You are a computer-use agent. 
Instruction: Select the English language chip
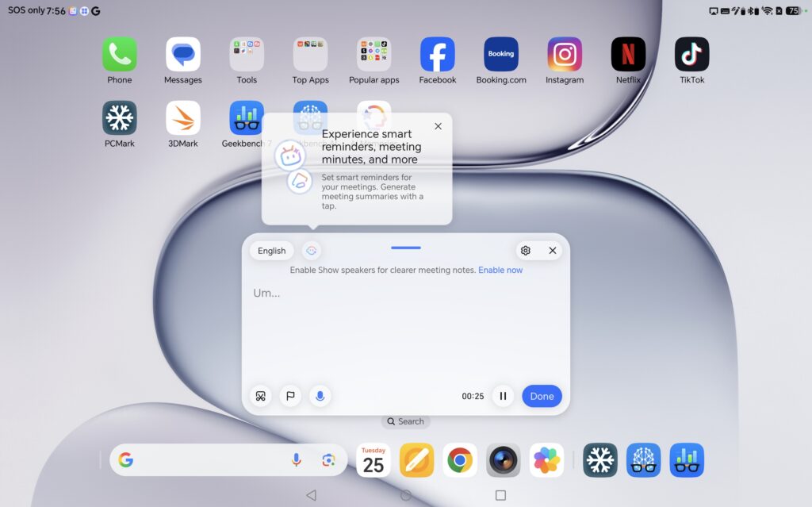pos(272,251)
